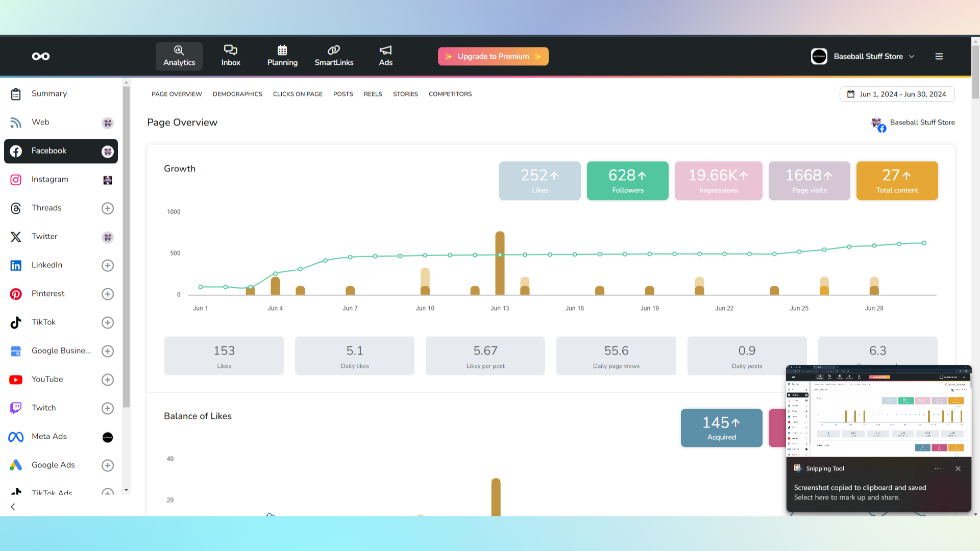
Task: Select Threads in the sidebar
Action: (x=61, y=208)
